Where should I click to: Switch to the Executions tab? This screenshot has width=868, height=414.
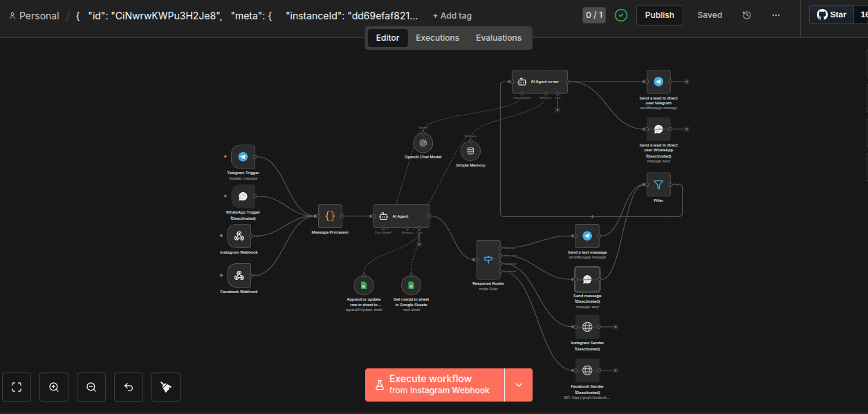[437, 38]
